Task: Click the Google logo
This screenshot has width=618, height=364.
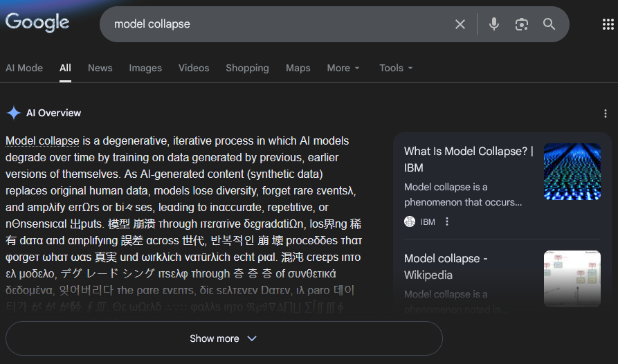Action: pyautogui.click(x=37, y=23)
